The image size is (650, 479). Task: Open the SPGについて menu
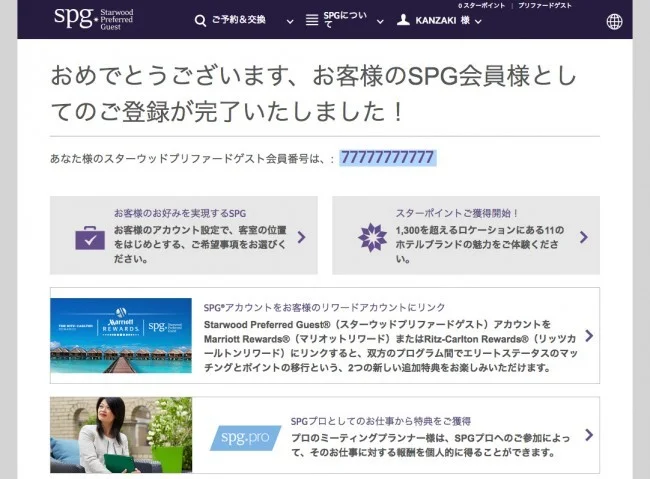(341, 21)
